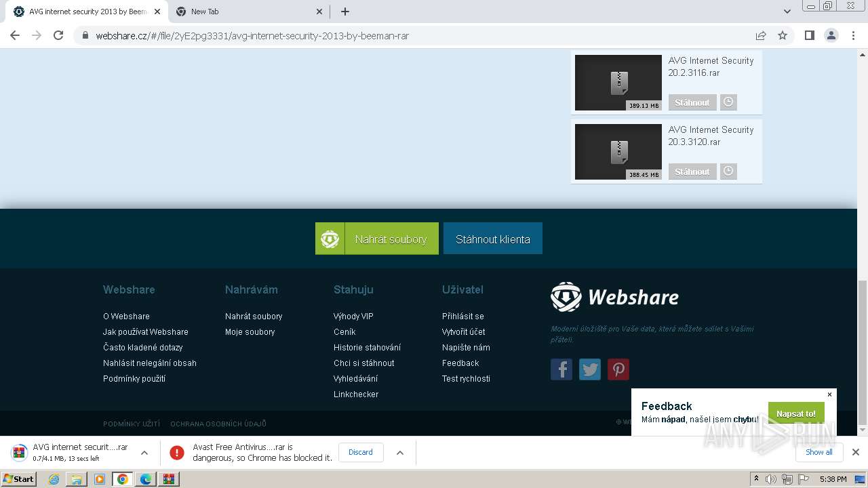868x488 pixels.
Task: Open Podmínky použití footer link
Action: click(134, 379)
